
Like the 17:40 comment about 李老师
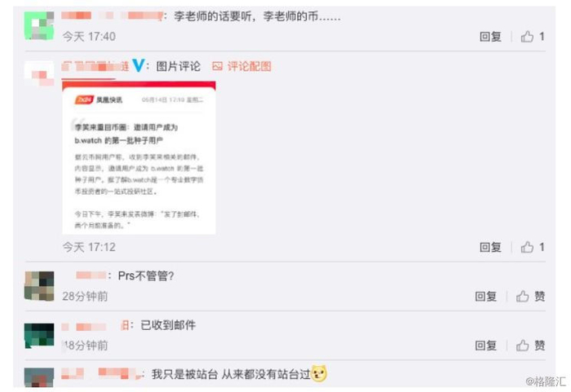click(x=527, y=37)
